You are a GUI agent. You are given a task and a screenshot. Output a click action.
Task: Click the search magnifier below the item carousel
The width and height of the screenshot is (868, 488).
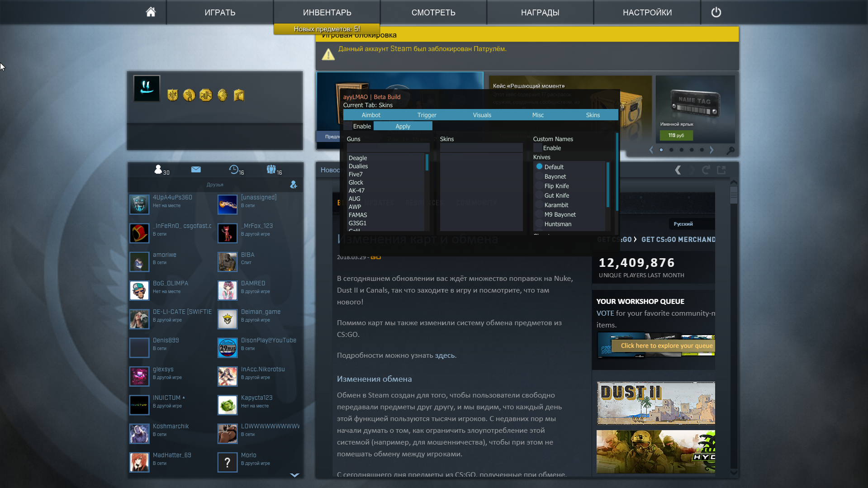click(731, 150)
